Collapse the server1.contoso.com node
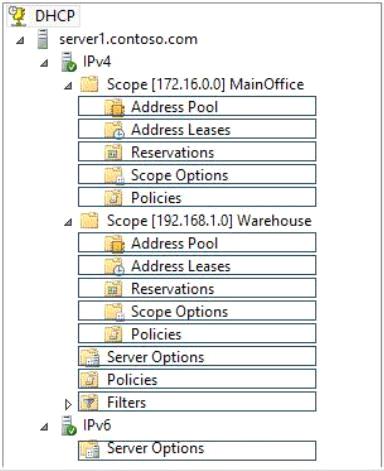 [21, 40]
